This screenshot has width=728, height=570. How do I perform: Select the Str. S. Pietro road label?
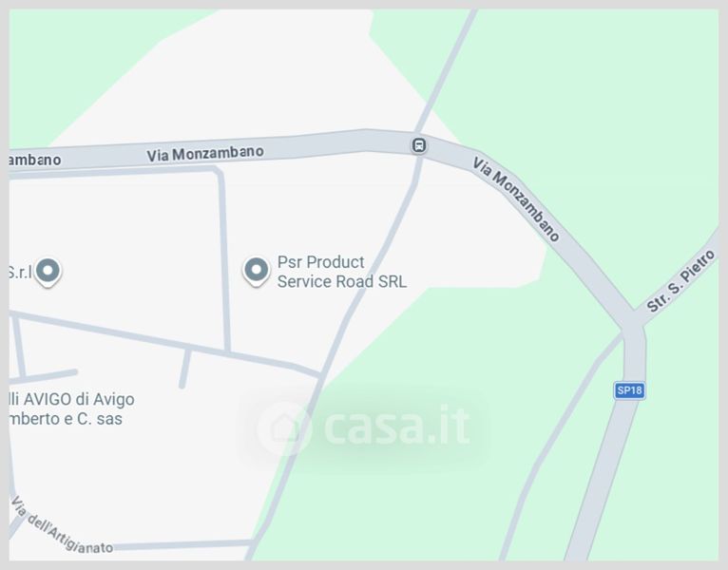[680, 281]
